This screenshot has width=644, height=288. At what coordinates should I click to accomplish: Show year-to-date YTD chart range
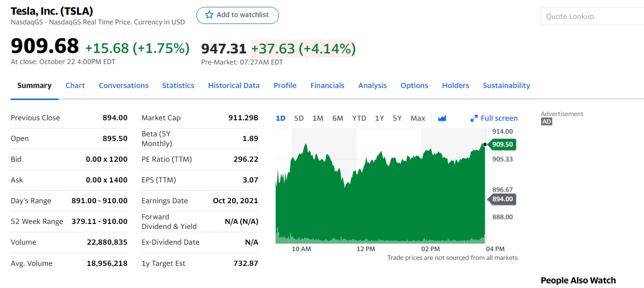pyautogui.click(x=359, y=118)
